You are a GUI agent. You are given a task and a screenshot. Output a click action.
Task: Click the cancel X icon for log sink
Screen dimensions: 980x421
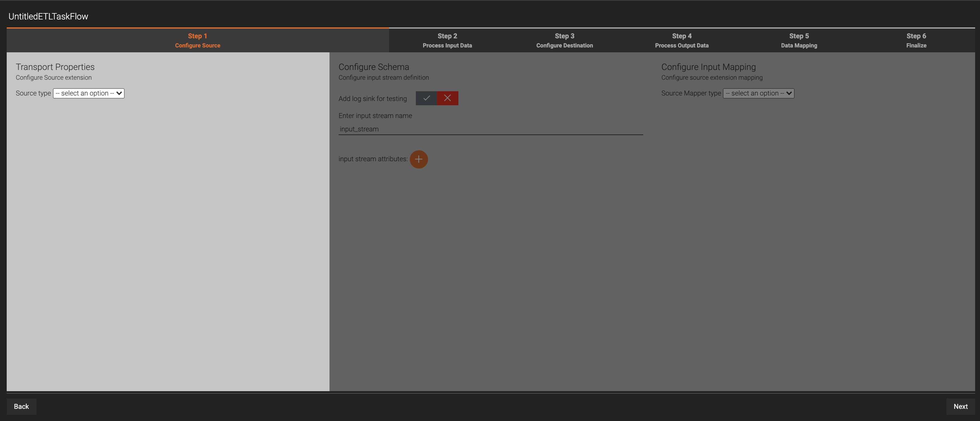click(447, 98)
